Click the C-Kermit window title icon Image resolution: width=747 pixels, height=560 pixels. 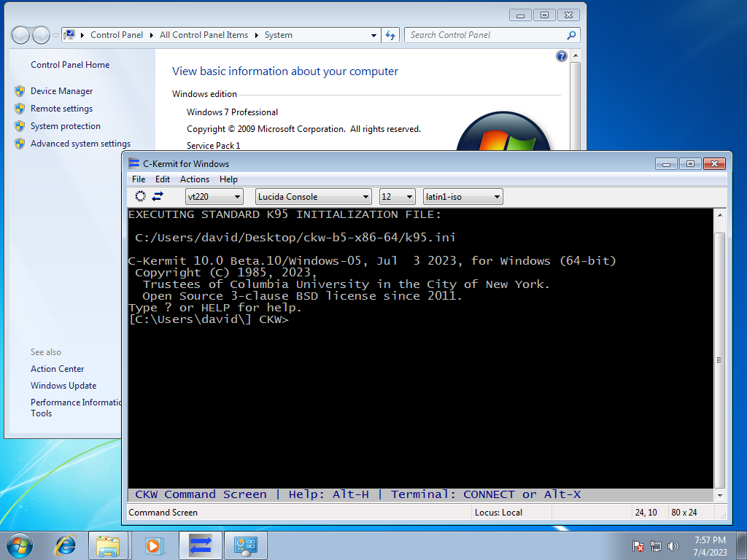134,163
